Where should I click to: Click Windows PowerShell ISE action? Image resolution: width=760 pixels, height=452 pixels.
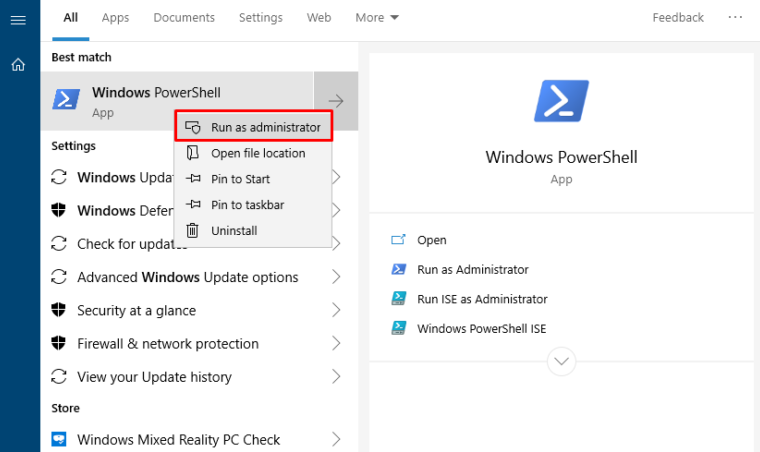point(482,328)
